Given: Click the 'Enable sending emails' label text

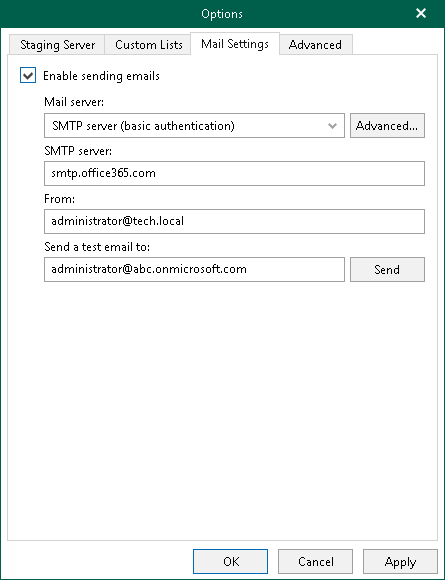Looking at the screenshot, I should (x=101, y=76).
